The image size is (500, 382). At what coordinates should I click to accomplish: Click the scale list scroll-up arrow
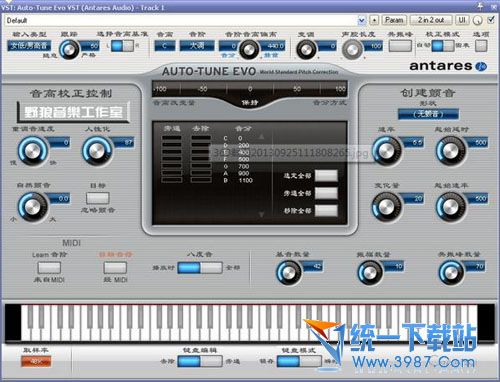[x=261, y=136]
